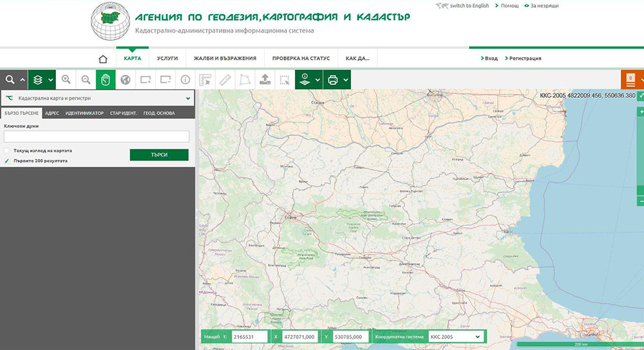Expand the layers dropdown in toolbar
Image resolution: width=644 pixels, height=350 pixels.
click(51, 80)
